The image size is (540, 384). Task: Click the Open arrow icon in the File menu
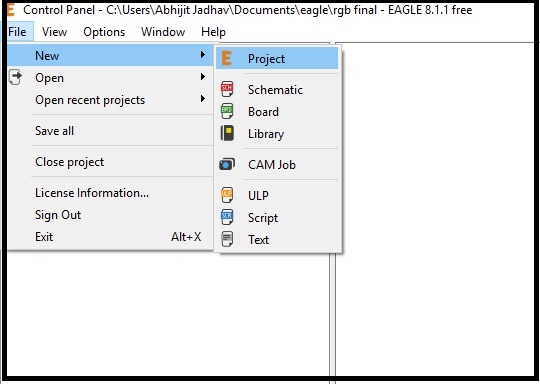point(15,77)
